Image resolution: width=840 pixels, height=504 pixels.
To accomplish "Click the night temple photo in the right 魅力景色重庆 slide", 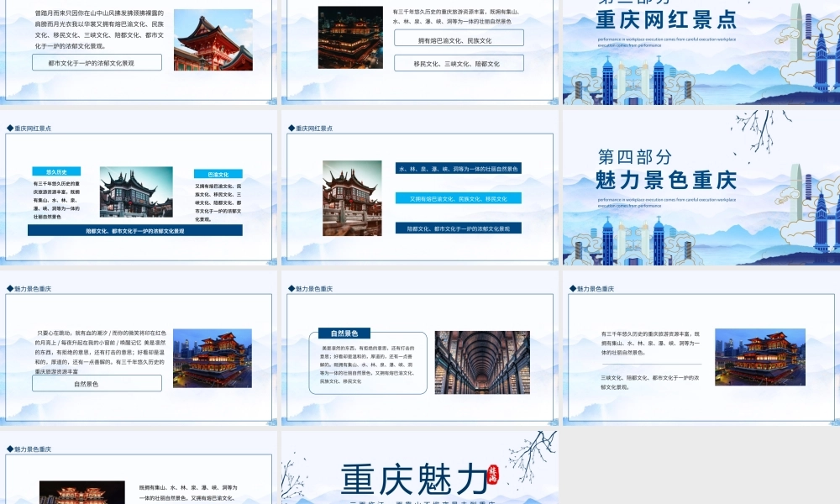I will (x=760, y=357).
